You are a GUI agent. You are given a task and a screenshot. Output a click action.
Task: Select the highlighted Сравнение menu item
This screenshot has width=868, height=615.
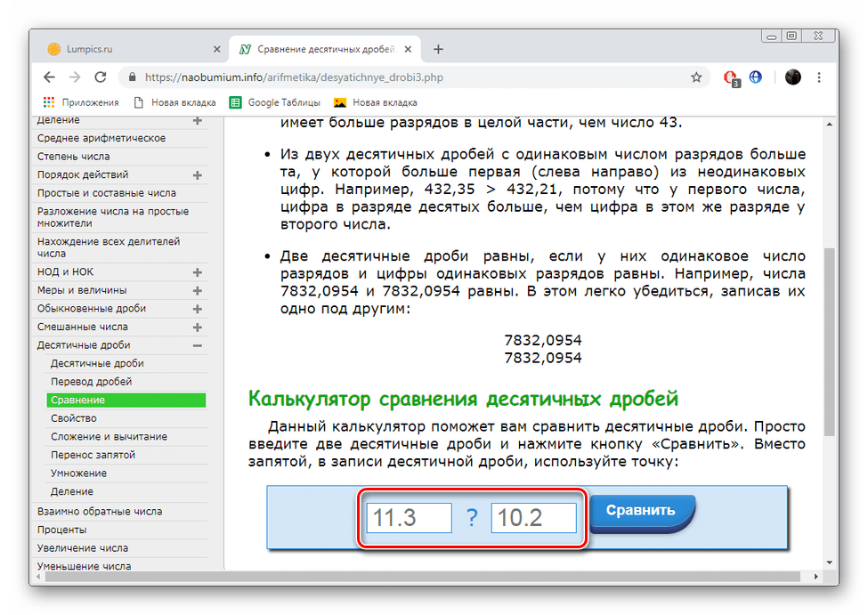pos(126,400)
